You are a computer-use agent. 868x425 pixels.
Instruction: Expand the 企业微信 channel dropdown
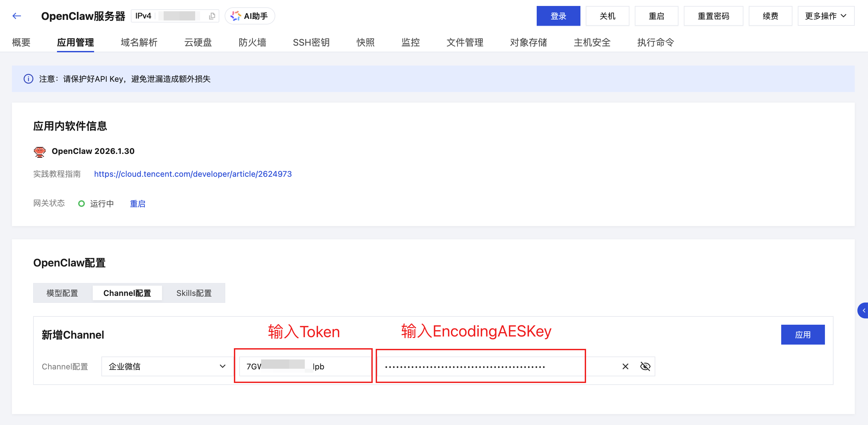167,366
